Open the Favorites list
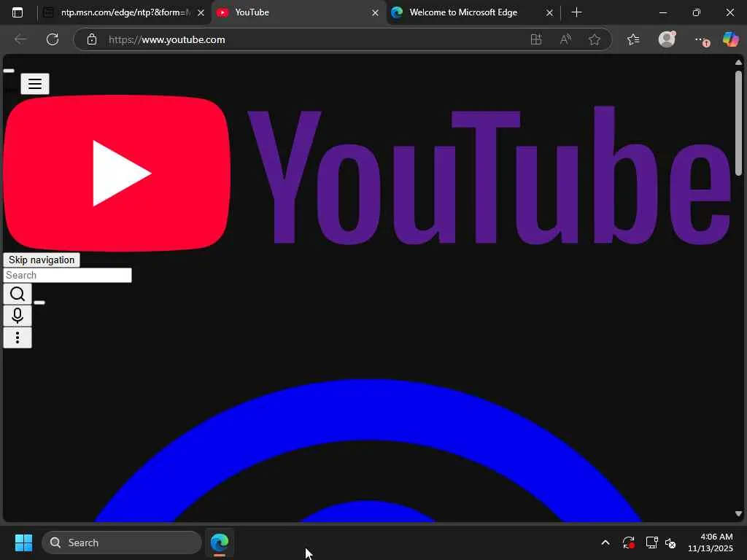The height and width of the screenshot is (560, 747). [633, 39]
